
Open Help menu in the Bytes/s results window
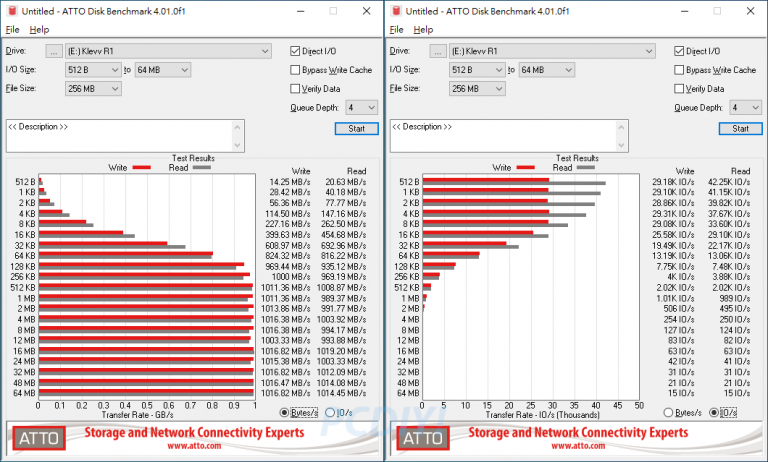click(x=39, y=30)
